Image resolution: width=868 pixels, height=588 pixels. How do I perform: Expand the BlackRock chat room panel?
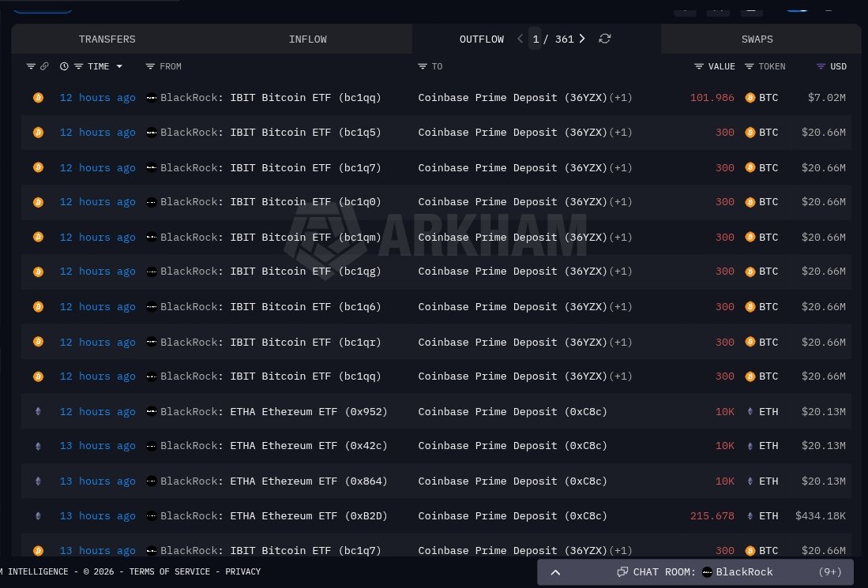[x=555, y=572]
